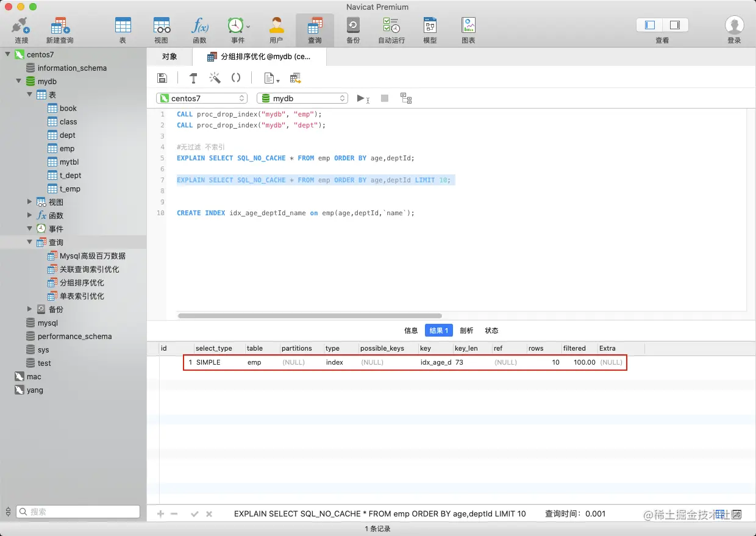756x536 pixels.
Task: Show the left sidebar pane toggle
Action: 650,25
